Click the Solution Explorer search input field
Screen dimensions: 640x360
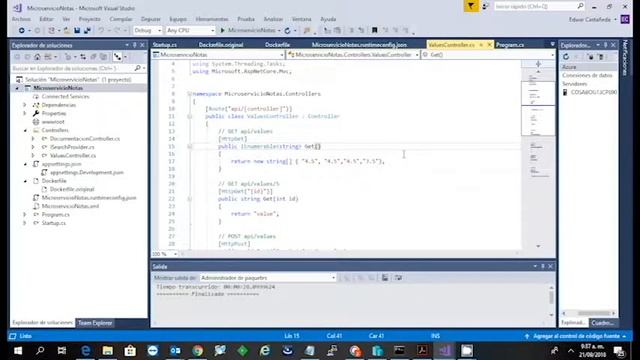pos(72,68)
